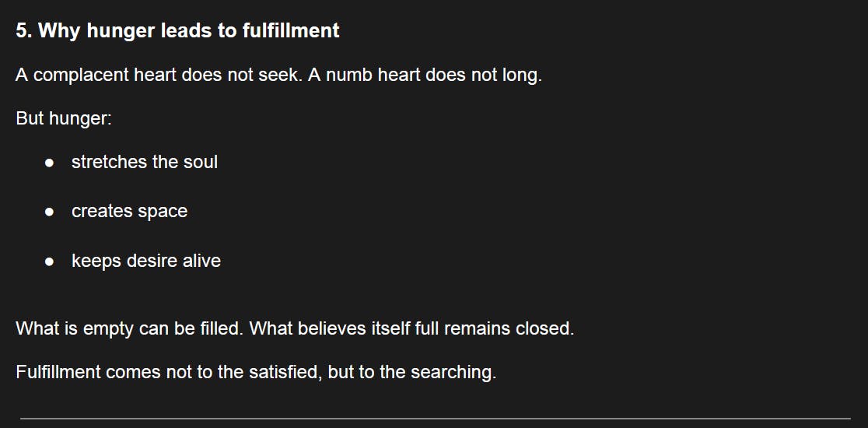Click the bullet dot before "keeps desire alive"
This screenshot has width=868, height=428.
49,261
